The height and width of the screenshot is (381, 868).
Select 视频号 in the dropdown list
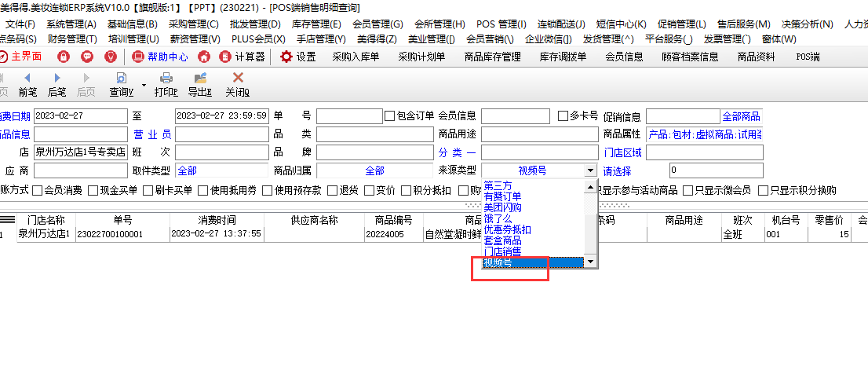pyautogui.click(x=534, y=262)
